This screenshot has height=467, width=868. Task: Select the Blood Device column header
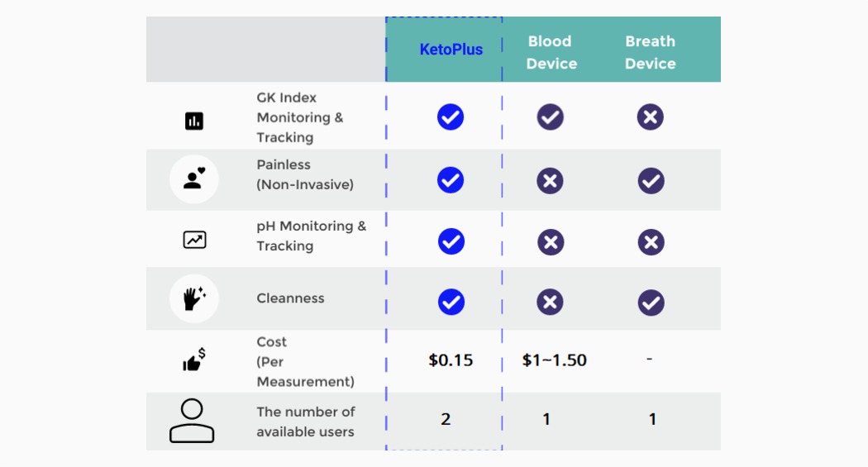tap(551, 52)
